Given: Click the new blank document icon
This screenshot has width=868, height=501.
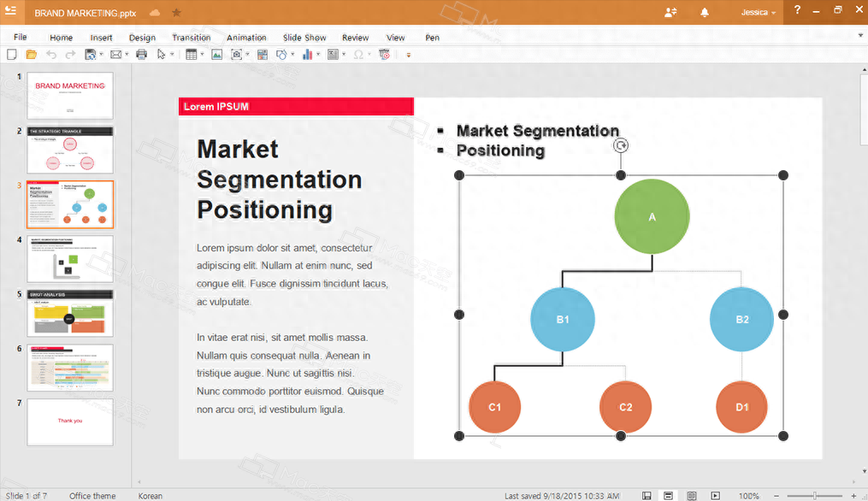Looking at the screenshot, I should click(x=12, y=55).
